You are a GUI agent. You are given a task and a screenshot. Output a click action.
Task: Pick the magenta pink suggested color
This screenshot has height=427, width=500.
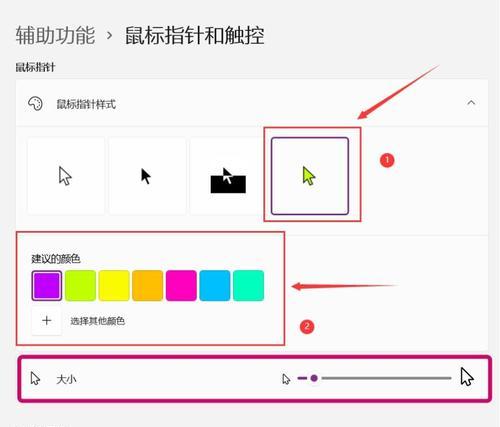pos(181,286)
